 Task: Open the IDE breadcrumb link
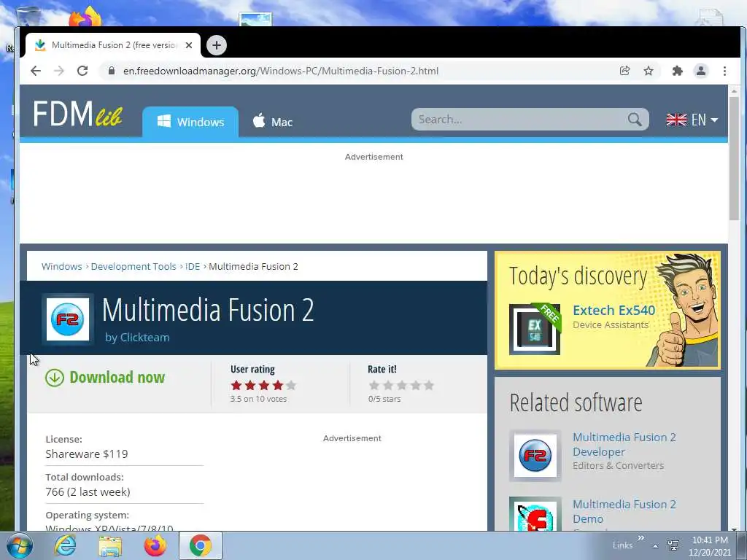point(193,266)
